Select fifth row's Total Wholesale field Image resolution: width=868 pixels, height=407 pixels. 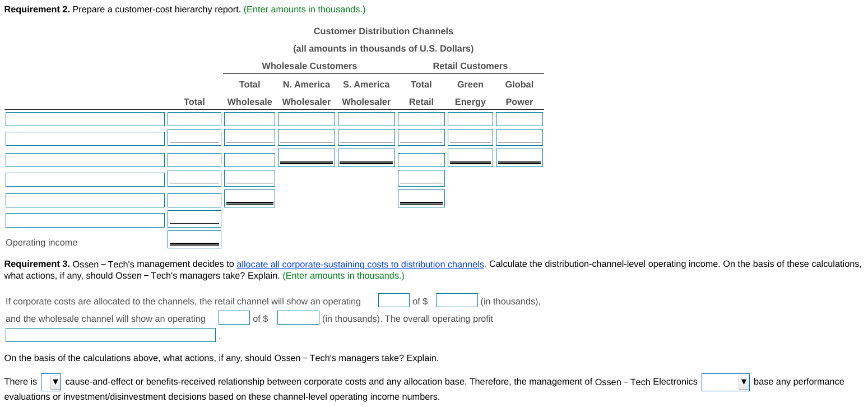click(x=249, y=198)
